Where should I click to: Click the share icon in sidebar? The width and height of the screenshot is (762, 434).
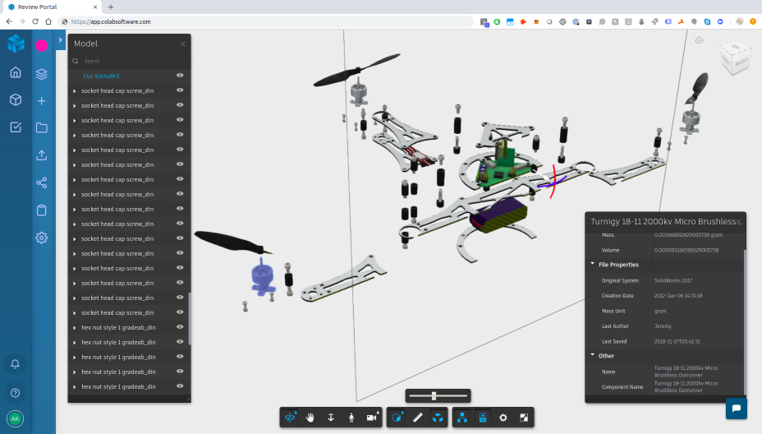tap(41, 183)
